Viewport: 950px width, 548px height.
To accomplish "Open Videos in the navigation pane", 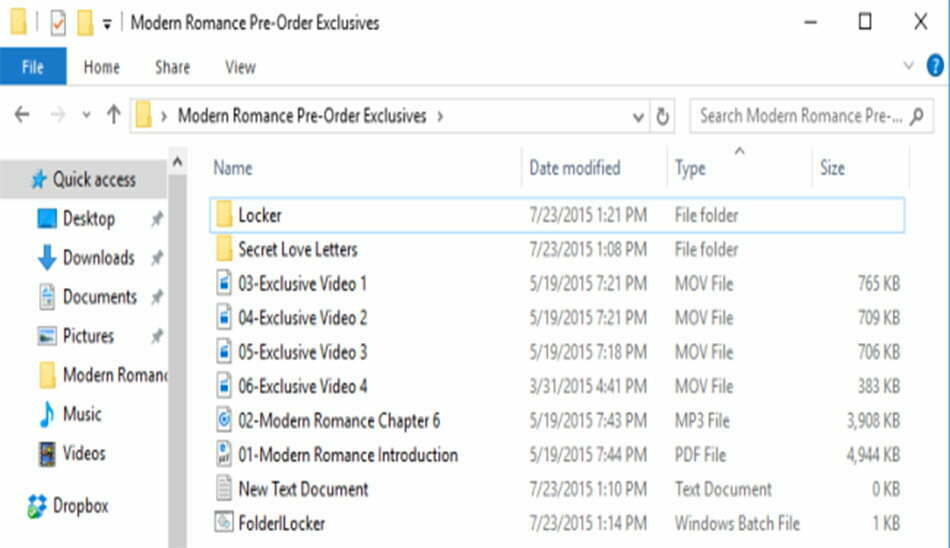I will tap(84, 453).
